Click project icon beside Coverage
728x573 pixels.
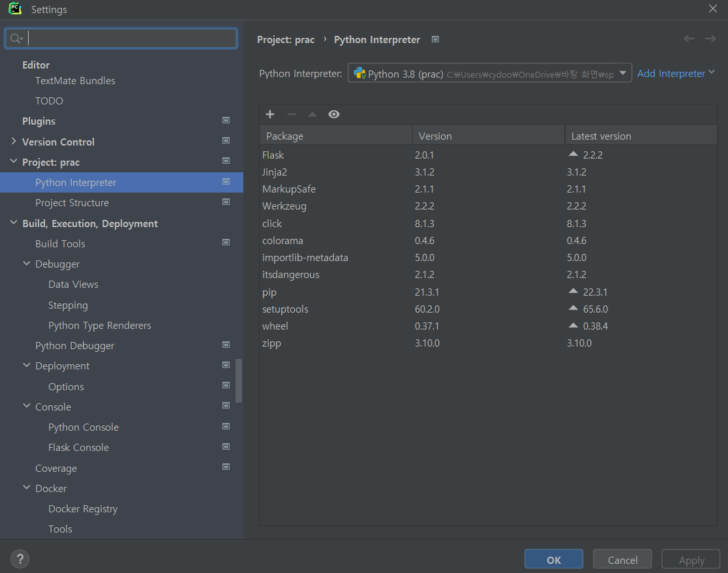point(226,467)
